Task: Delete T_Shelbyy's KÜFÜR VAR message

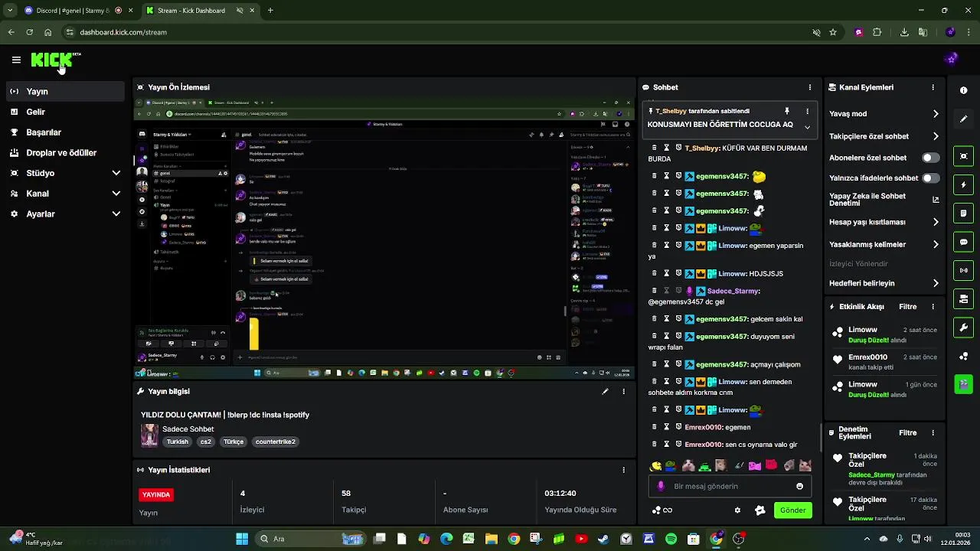Action: [x=654, y=148]
